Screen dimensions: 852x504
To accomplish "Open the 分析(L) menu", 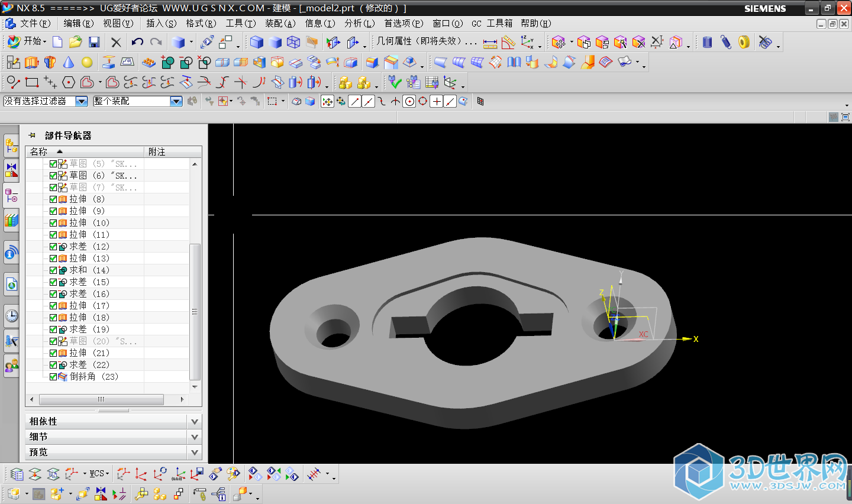I will click(360, 23).
